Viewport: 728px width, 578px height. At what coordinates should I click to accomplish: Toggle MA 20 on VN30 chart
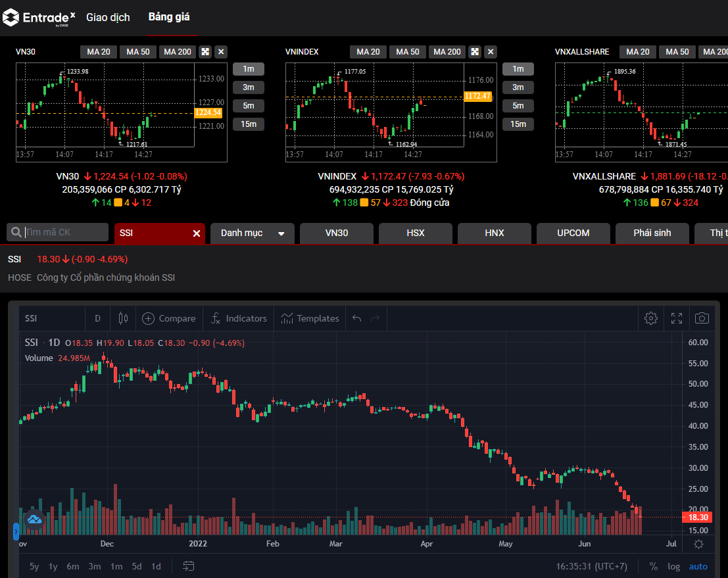(x=99, y=51)
